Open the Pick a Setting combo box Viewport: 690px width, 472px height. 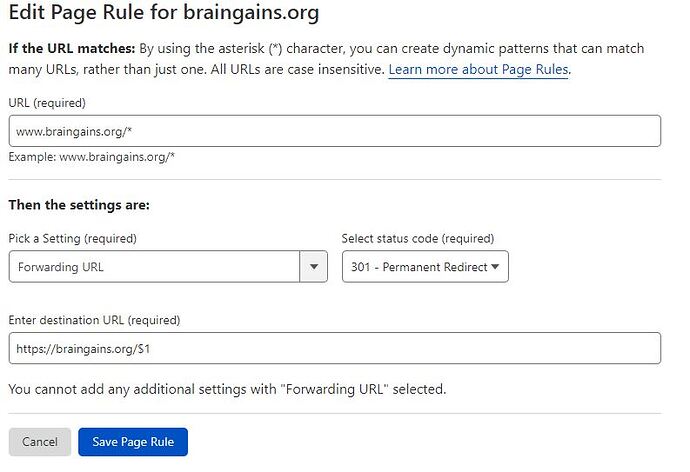(x=168, y=267)
